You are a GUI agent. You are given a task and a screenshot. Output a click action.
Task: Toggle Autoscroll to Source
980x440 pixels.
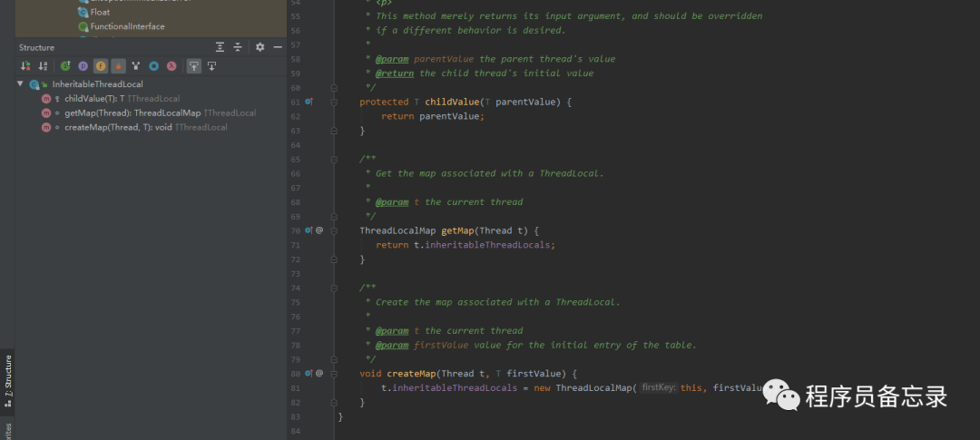coord(194,65)
